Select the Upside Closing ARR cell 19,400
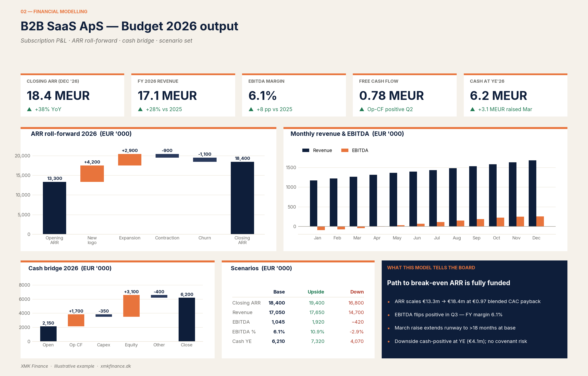The height and width of the screenshot is (376, 588). point(317,303)
